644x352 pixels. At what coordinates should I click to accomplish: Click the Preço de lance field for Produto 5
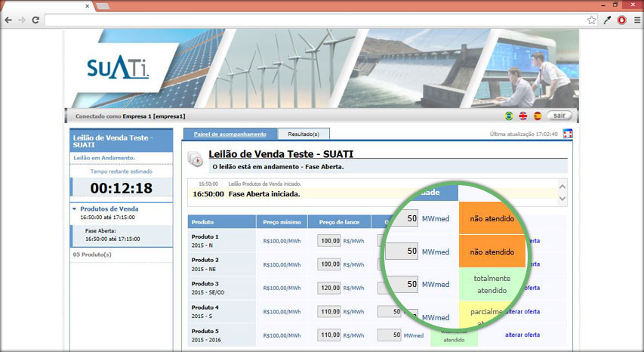pyautogui.click(x=329, y=335)
